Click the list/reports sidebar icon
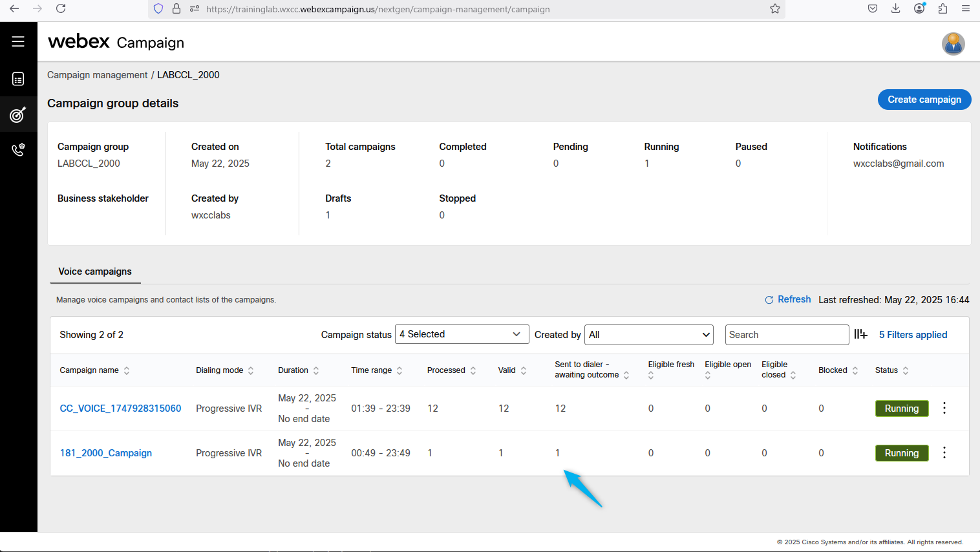980x552 pixels. 18,79
